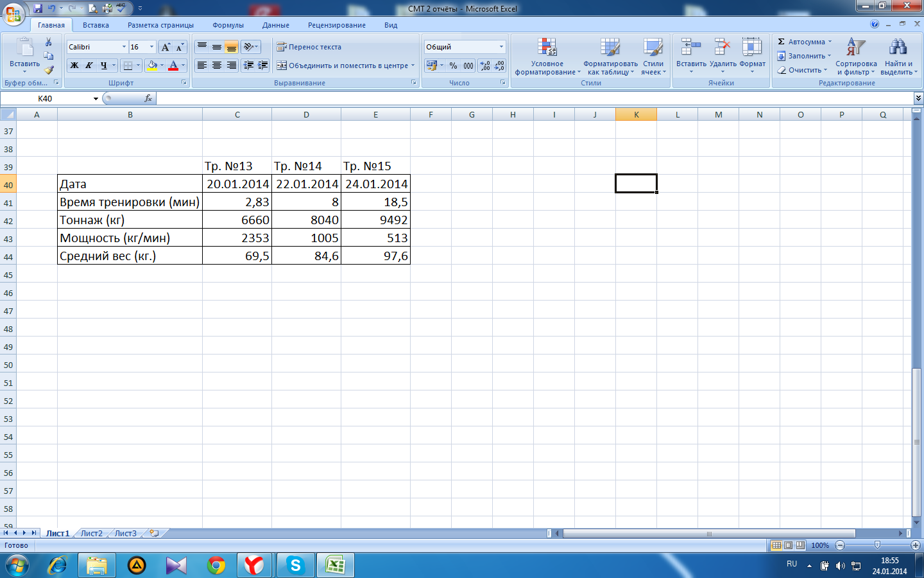Click the Increase Font Size icon
Image resolution: width=924 pixels, height=578 pixels.
coord(166,47)
